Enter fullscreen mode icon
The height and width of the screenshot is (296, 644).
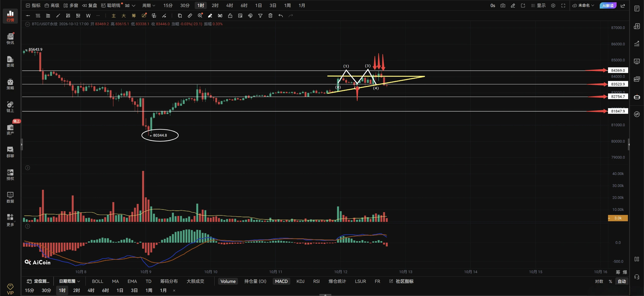[x=563, y=5]
